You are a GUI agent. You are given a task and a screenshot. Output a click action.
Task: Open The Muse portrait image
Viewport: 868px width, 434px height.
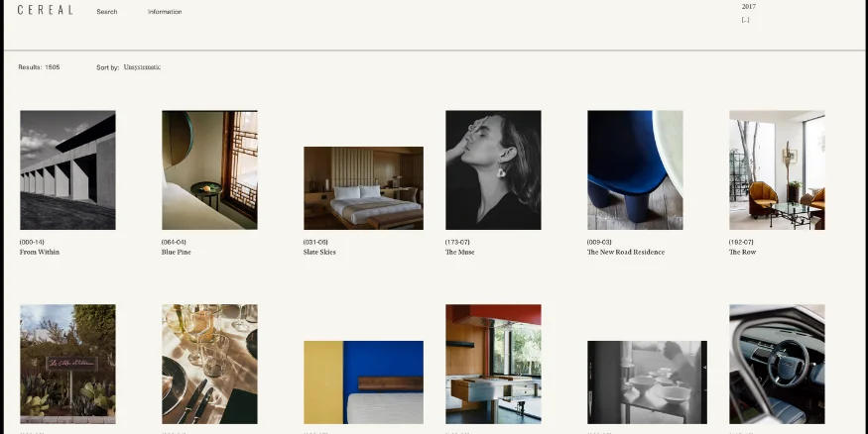click(493, 169)
